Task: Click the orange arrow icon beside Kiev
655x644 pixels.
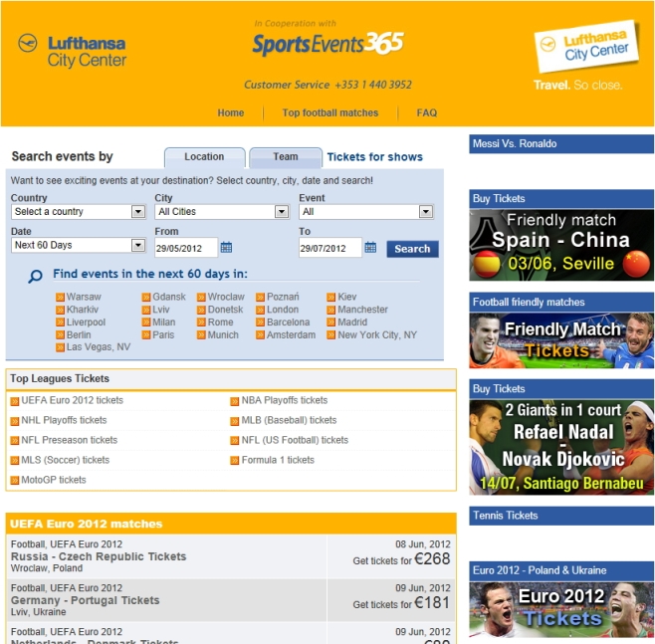Action: (x=330, y=297)
